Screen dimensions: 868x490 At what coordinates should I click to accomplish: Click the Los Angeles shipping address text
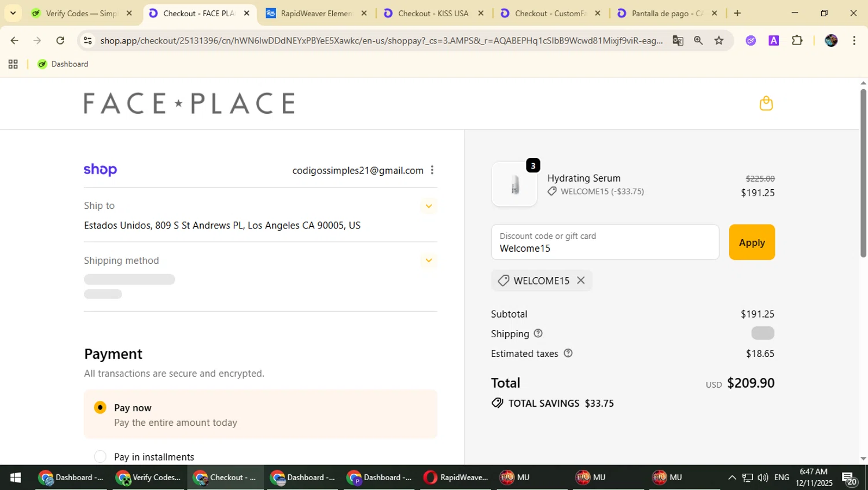click(x=222, y=226)
